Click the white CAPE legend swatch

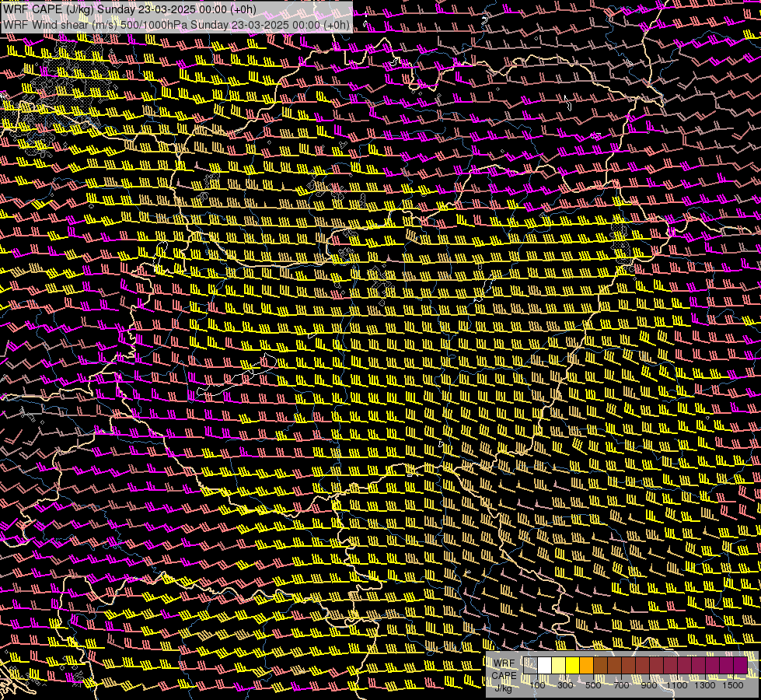545,666
